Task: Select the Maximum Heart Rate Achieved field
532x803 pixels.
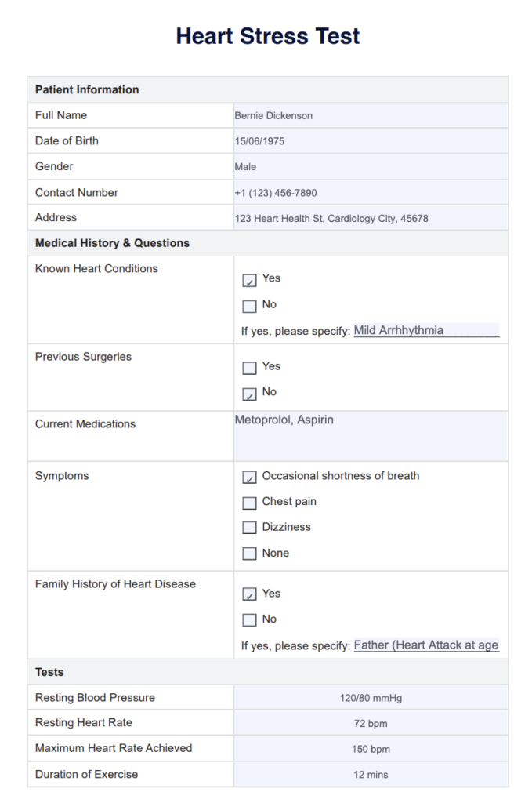Action: [x=371, y=749]
